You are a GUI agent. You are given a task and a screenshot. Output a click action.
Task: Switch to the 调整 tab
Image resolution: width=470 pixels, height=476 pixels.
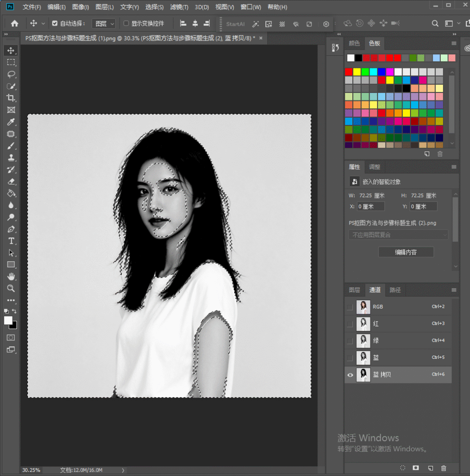pyautogui.click(x=375, y=167)
